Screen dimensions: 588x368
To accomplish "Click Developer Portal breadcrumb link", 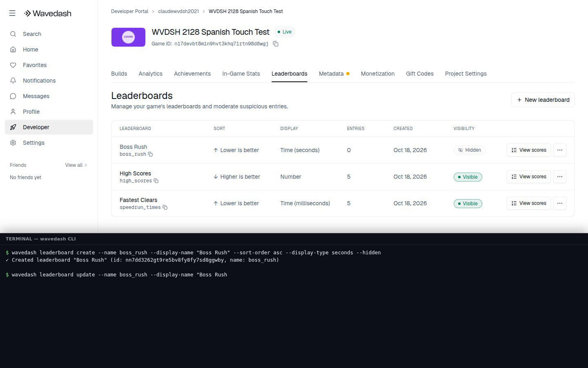I will (129, 11).
